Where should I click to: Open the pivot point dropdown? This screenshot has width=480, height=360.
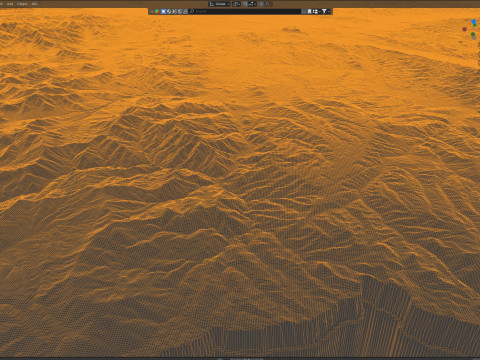236,4
